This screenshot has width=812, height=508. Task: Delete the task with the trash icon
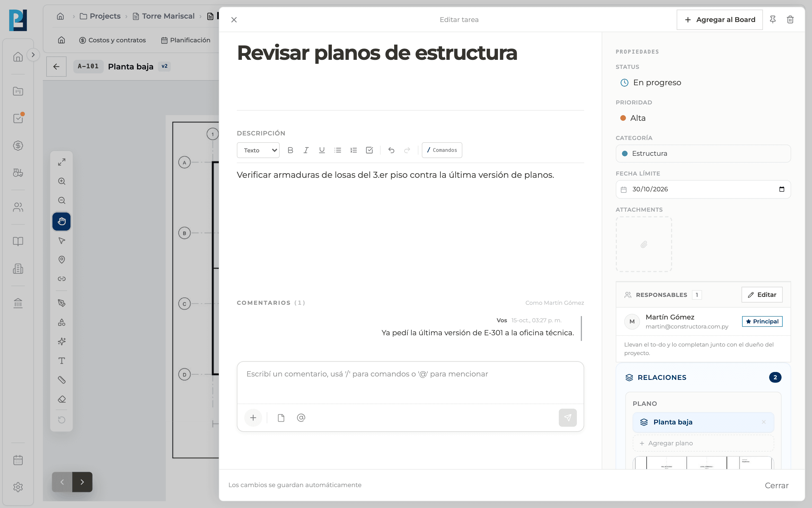pos(790,19)
